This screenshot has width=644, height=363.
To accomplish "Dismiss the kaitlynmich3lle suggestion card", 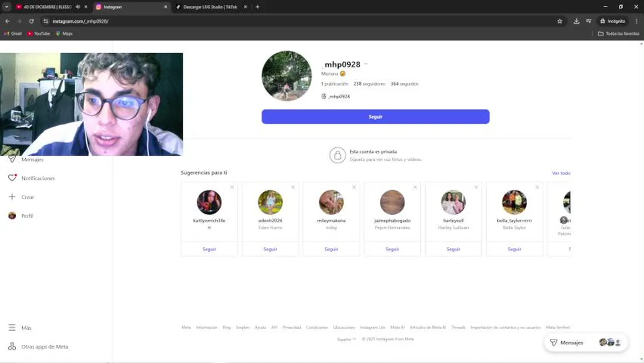I will pyautogui.click(x=232, y=187).
